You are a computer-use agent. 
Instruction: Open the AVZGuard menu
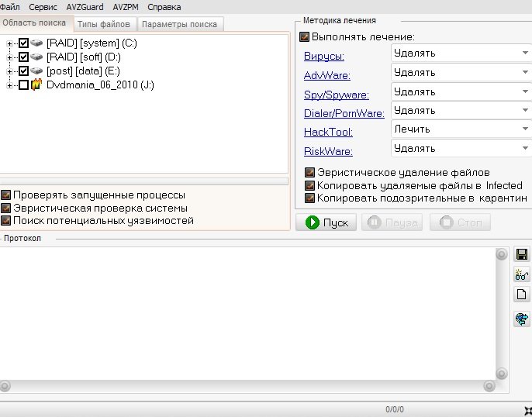tap(85, 7)
